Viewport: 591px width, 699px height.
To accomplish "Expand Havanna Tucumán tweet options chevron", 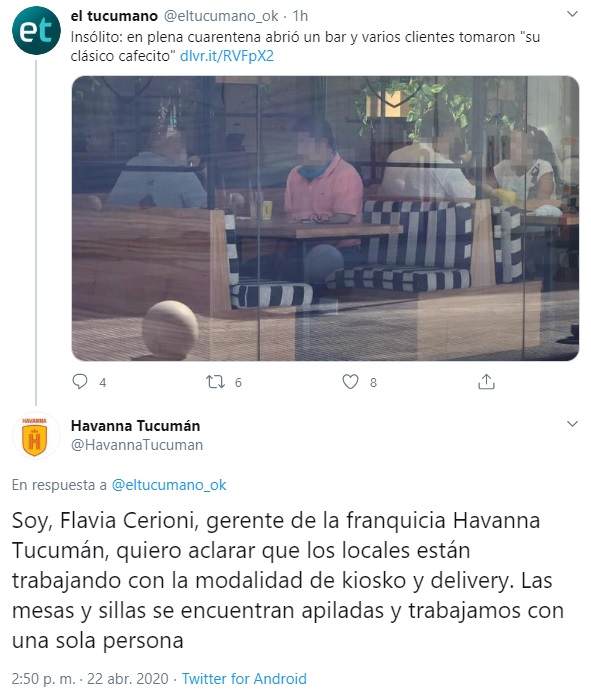I will pyautogui.click(x=572, y=424).
